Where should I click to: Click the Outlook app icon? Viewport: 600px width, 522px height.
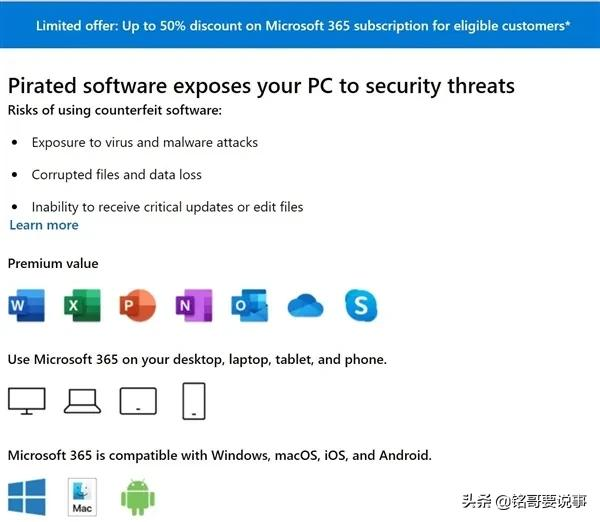(x=249, y=305)
